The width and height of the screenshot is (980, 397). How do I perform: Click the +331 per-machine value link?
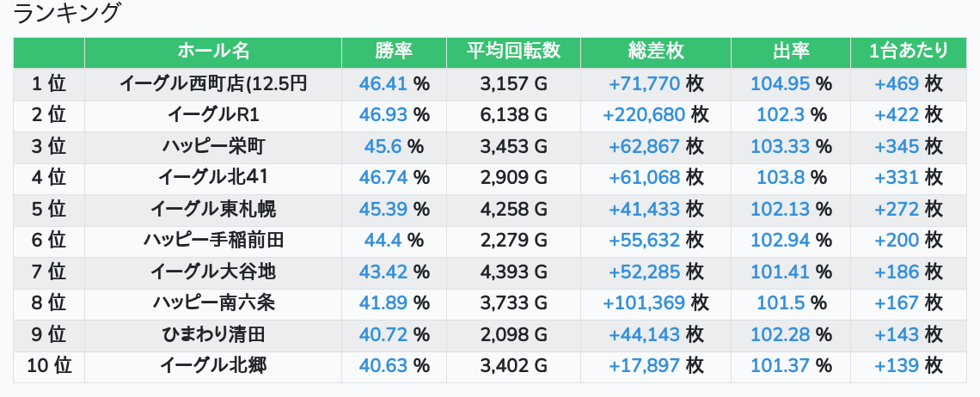897,178
